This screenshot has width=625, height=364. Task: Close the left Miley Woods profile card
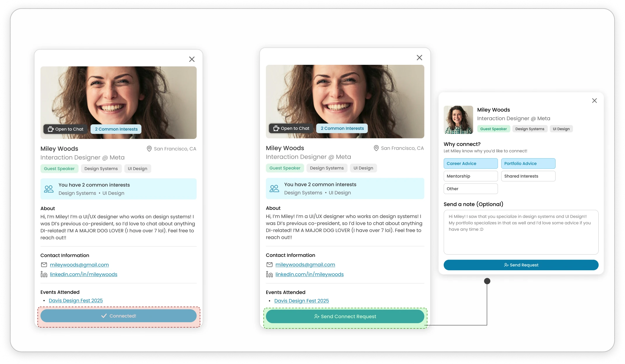coord(192,59)
